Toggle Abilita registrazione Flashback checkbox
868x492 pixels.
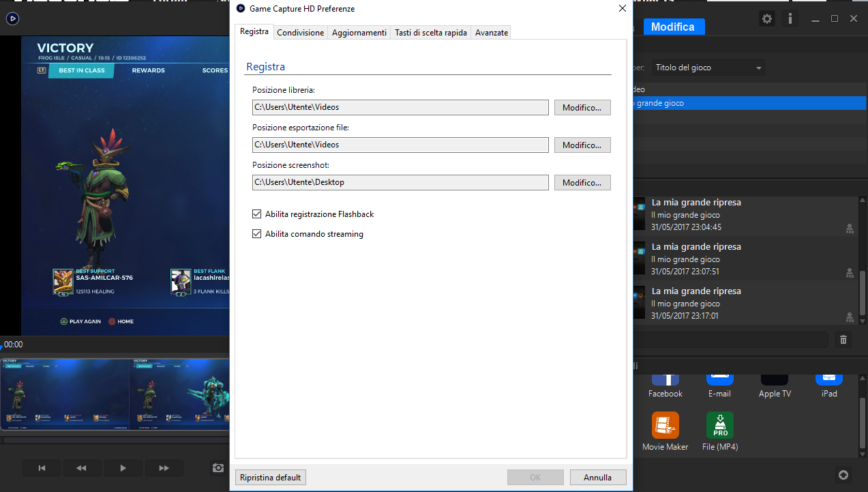(257, 214)
